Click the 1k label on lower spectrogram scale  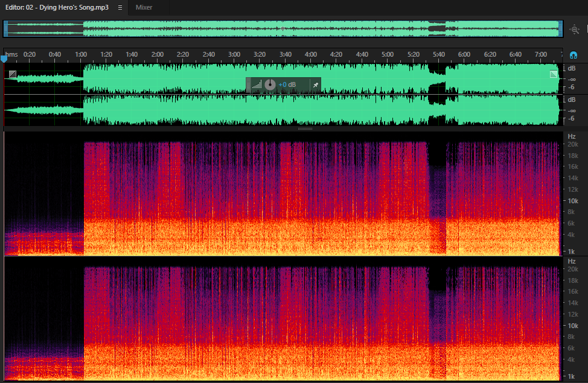[571, 376]
